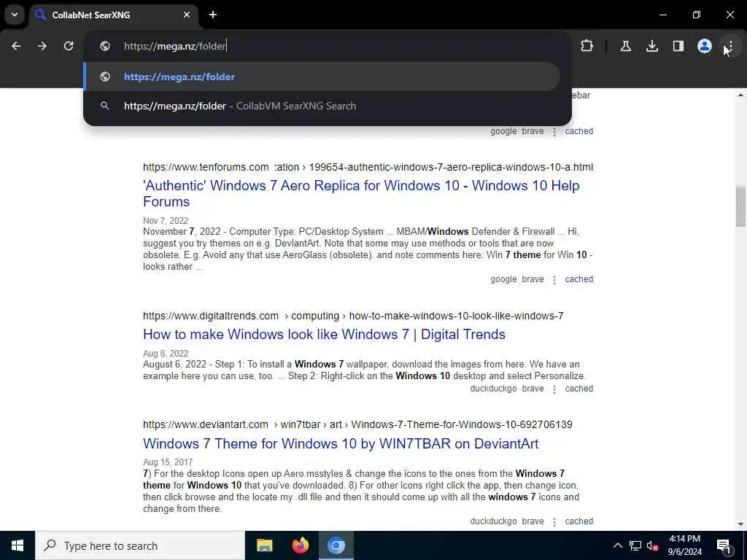
Task: Click the taskbar 'Type here to search' box
Action: pyautogui.click(x=140, y=545)
